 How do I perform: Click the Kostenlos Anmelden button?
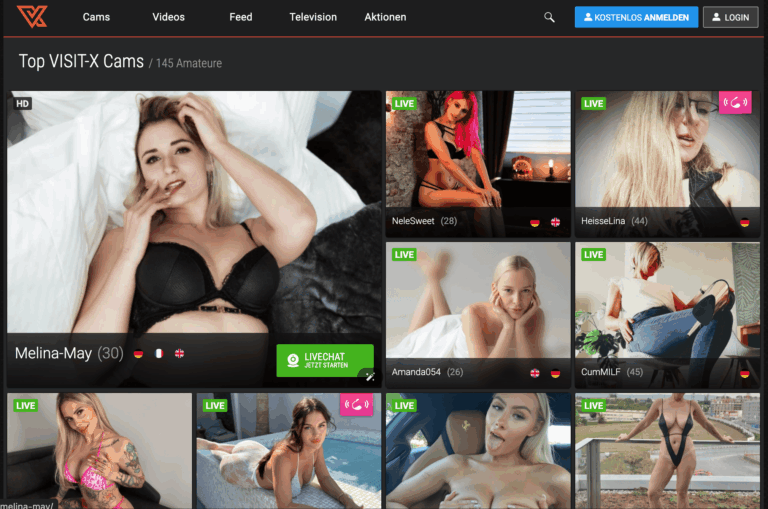click(x=636, y=17)
